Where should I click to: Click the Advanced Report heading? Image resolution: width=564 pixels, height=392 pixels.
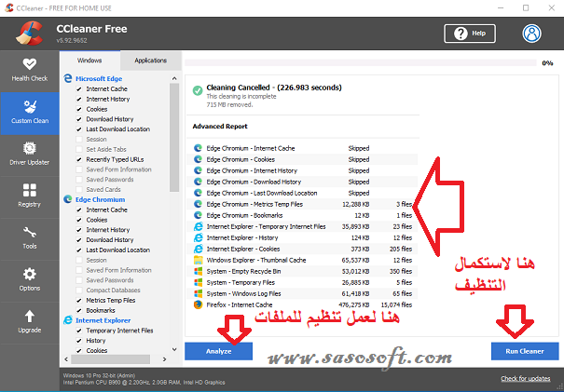pos(220,127)
